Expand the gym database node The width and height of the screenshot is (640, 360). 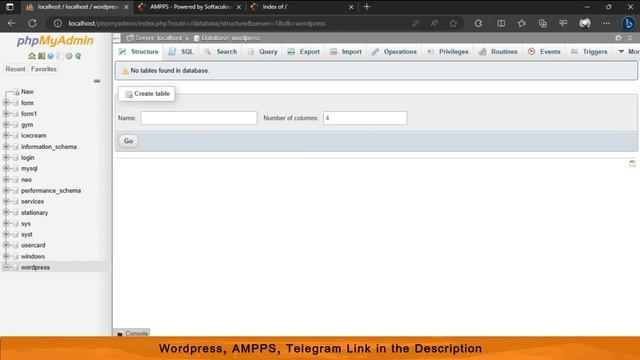pos(6,124)
